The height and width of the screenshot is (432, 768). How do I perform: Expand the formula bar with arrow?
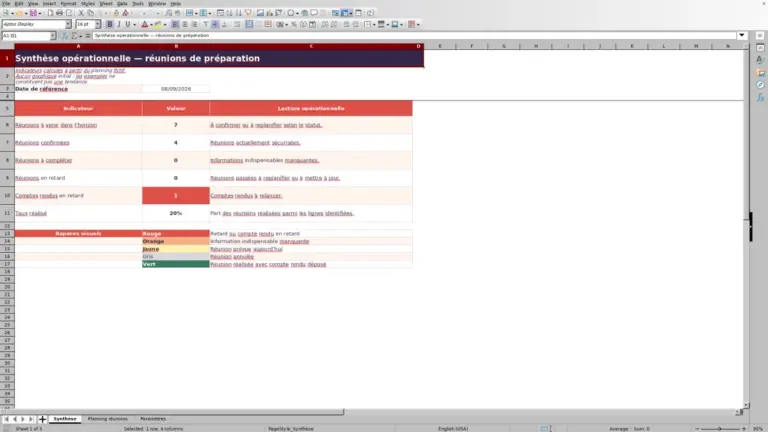click(742, 35)
